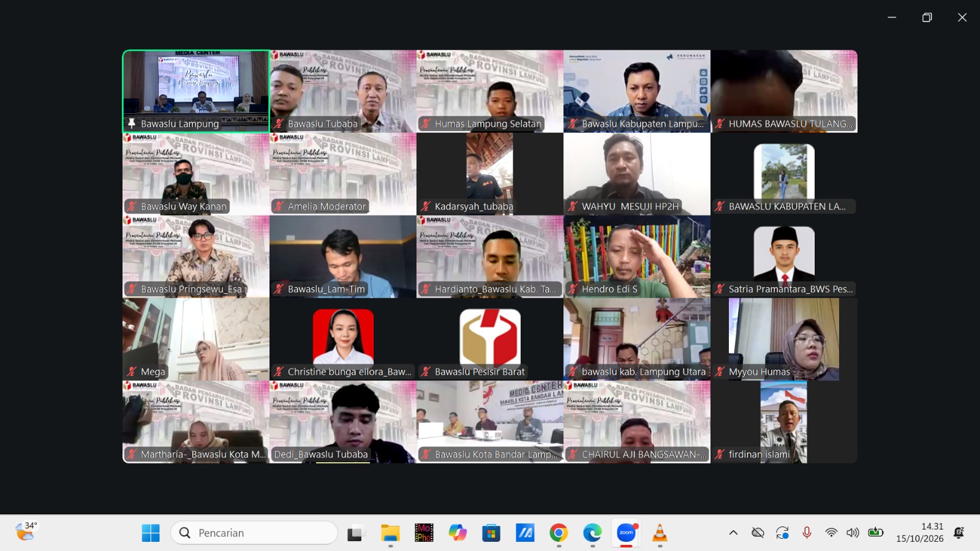Select the Bawaslu Pringsewu_Esa video tile
The image size is (980, 551).
[196, 257]
